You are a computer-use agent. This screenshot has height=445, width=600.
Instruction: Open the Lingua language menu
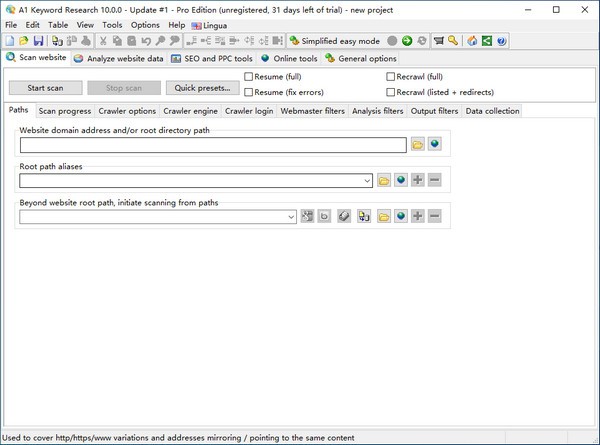[209, 26]
